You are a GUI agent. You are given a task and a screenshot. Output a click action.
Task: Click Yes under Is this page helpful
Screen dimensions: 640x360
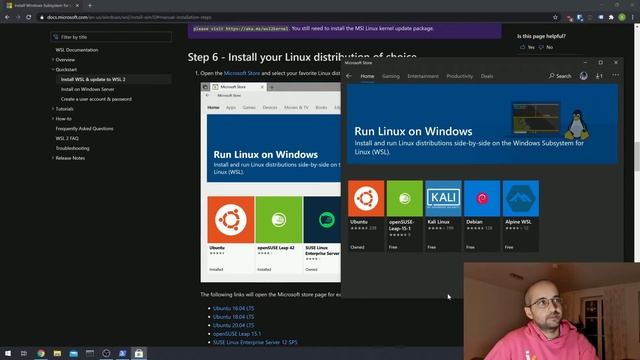[527, 47]
